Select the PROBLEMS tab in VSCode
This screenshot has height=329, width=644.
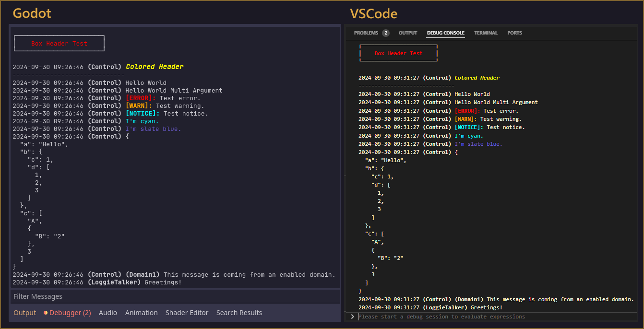click(x=366, y=33)
